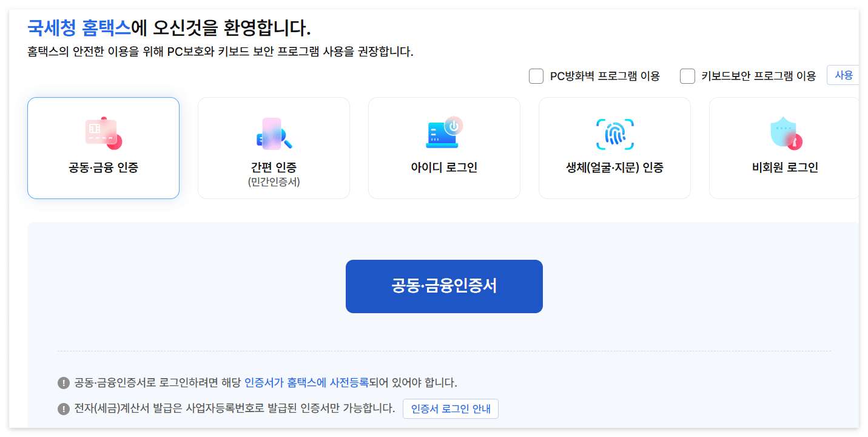Switch to the 간편 인증 tab label
This screenshot has height=437, width=868.
point(274,168)
